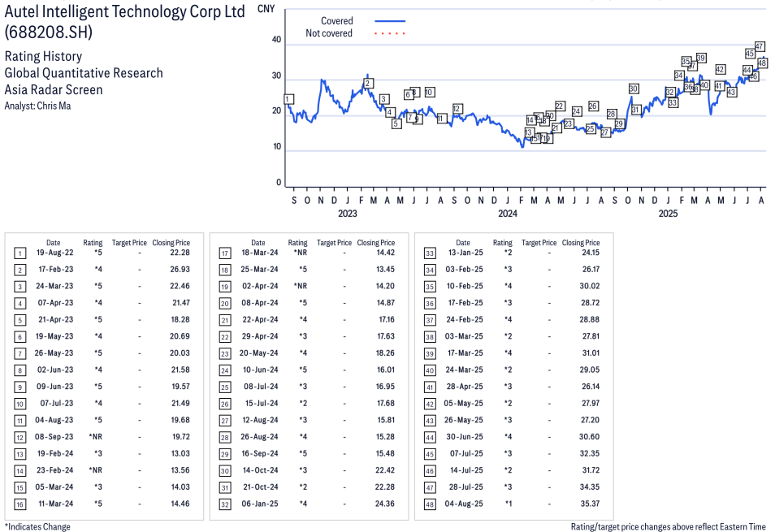Screen dimensions: 775x532
Task: Click the date cell '18-Mar-24'
Action: 260,253
